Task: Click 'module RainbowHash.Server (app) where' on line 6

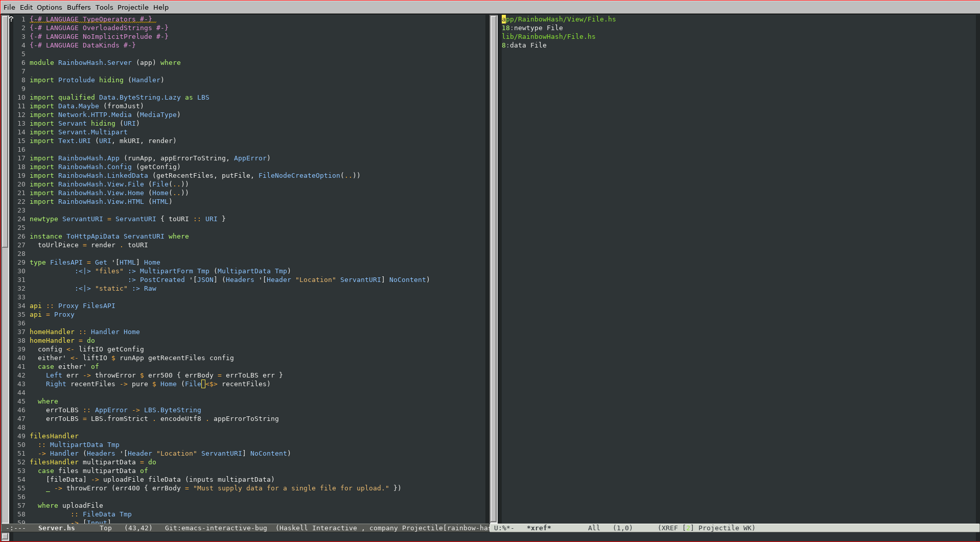Action: coord(105,63)
